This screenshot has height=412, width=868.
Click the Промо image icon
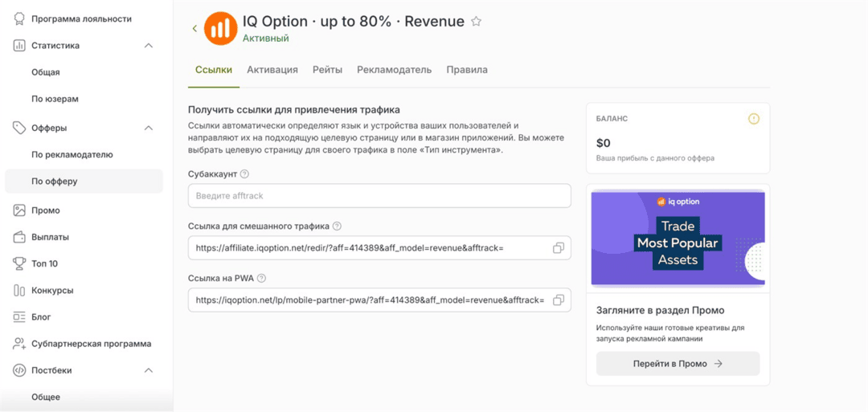(19, 210)
